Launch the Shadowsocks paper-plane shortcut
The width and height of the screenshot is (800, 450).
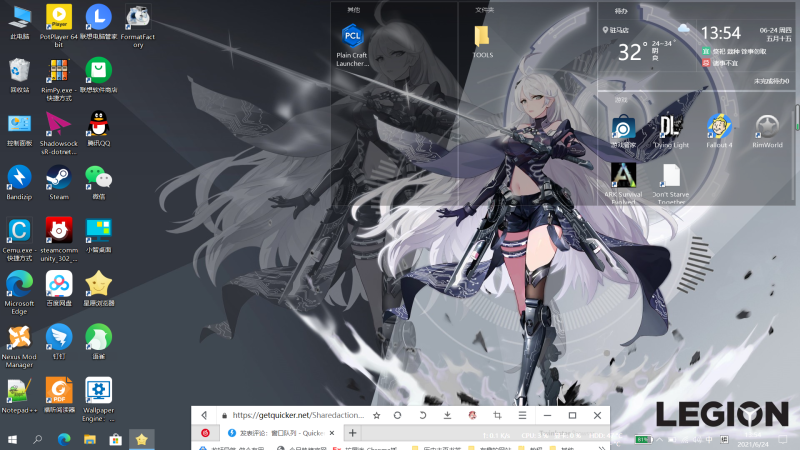59,133
